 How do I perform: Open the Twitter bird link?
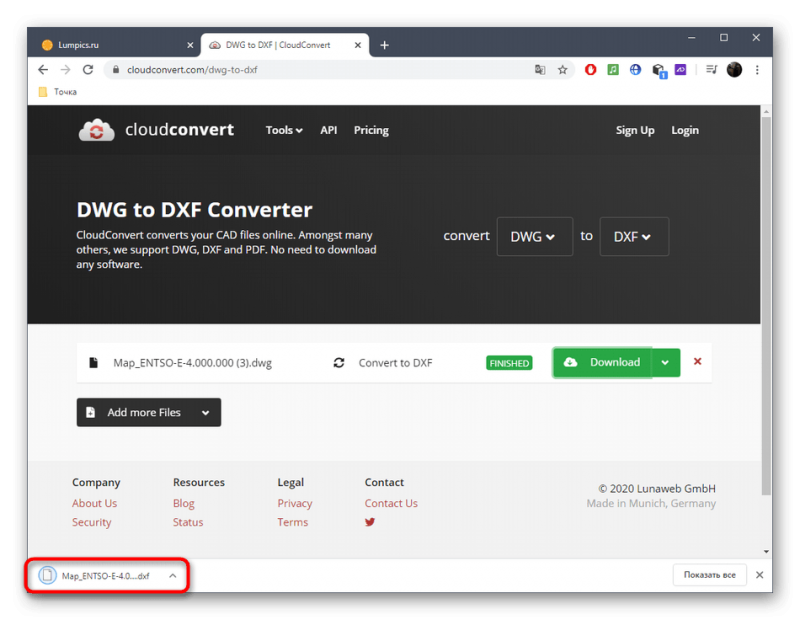370,522
